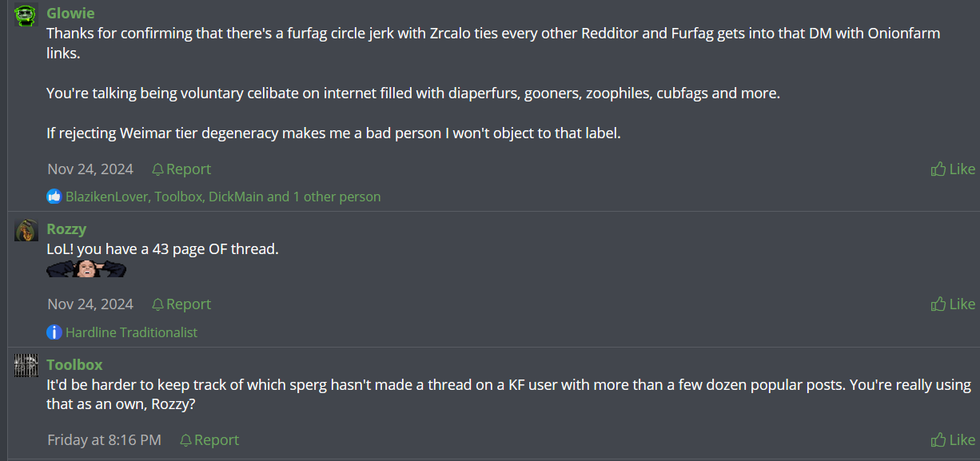Open the Rozzy username link

(66, 229)
